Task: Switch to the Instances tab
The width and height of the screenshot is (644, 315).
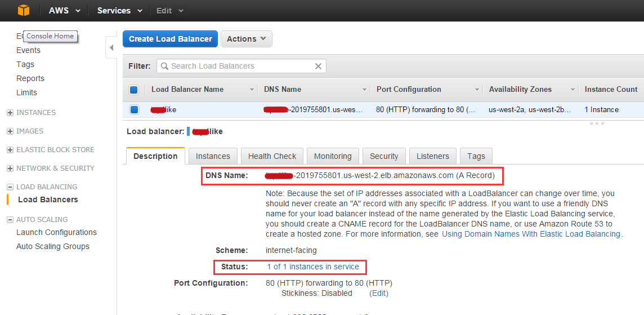Action: tap(213, 156)
